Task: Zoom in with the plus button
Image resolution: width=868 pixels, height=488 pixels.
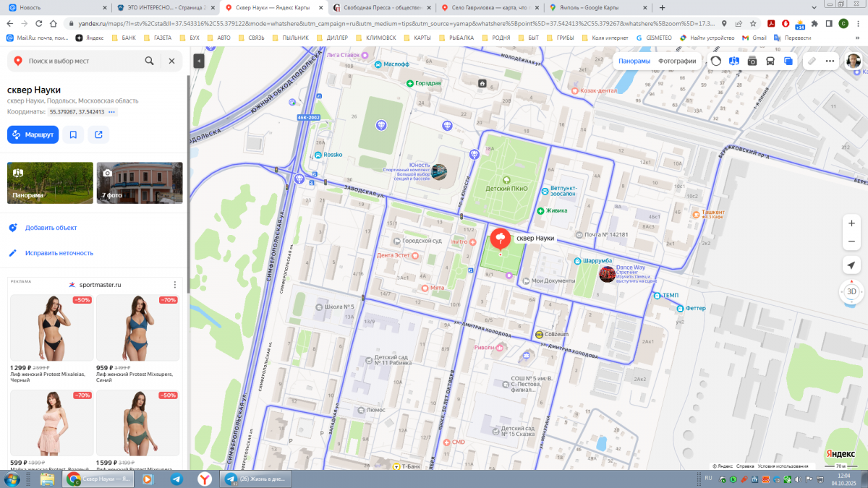Action: pos(851,223)
